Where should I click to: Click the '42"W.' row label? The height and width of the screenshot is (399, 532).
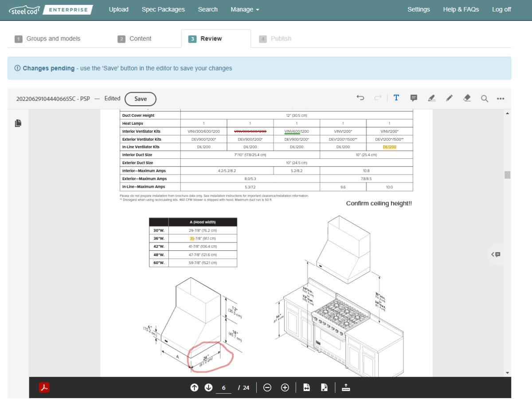coord(159,246)
